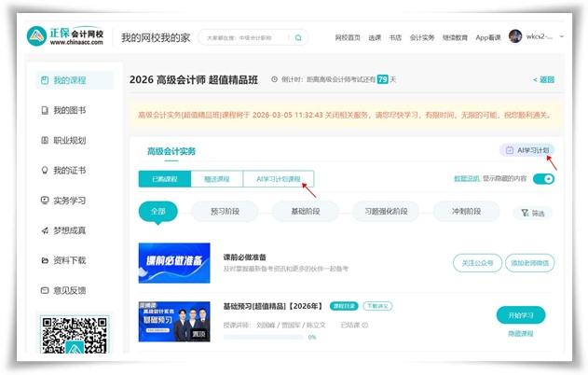588x375 pixels.
Task: Open 梦想成真 in the sidebar
Action: [x=69, y=230]
